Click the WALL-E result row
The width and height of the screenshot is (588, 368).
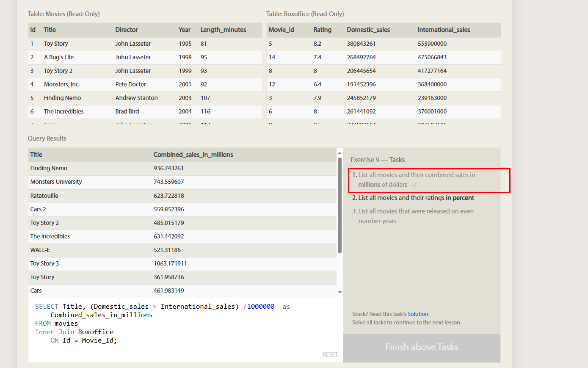coord(182,250)
